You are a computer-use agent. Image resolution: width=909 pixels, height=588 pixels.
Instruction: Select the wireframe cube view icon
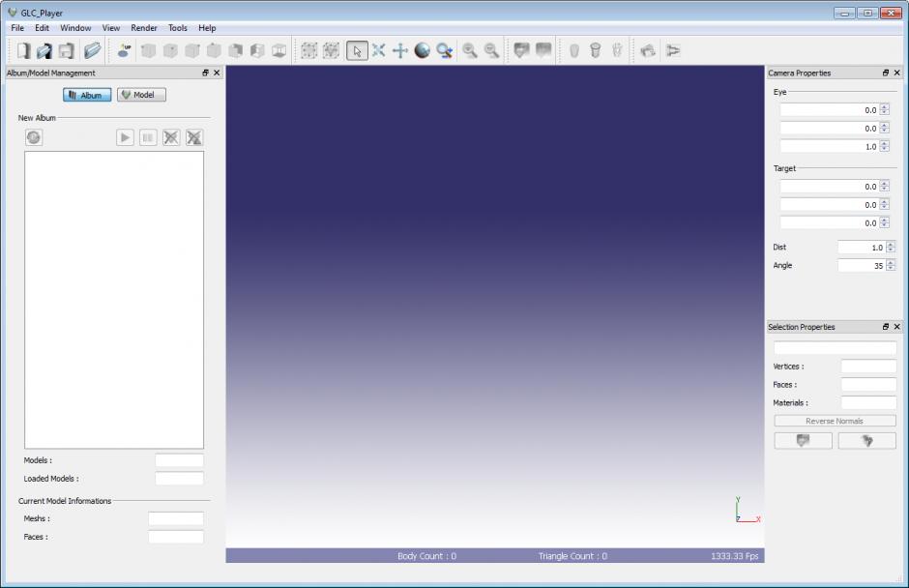click(279, 51)
